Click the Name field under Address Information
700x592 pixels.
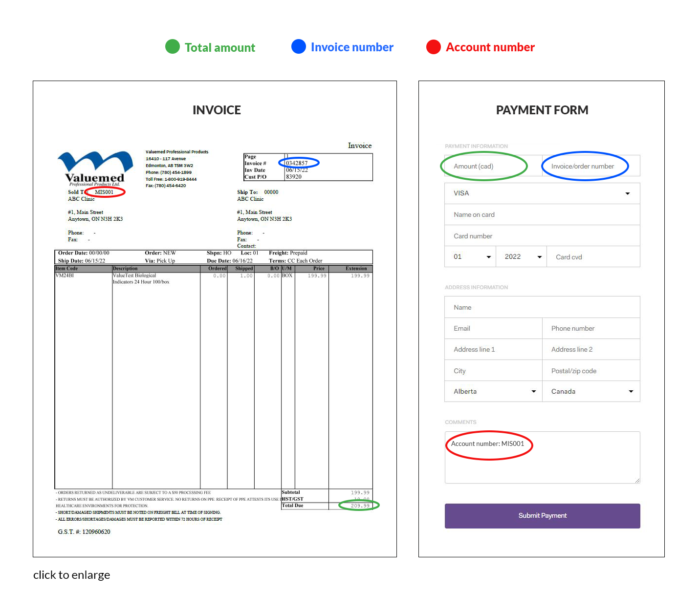542,307
